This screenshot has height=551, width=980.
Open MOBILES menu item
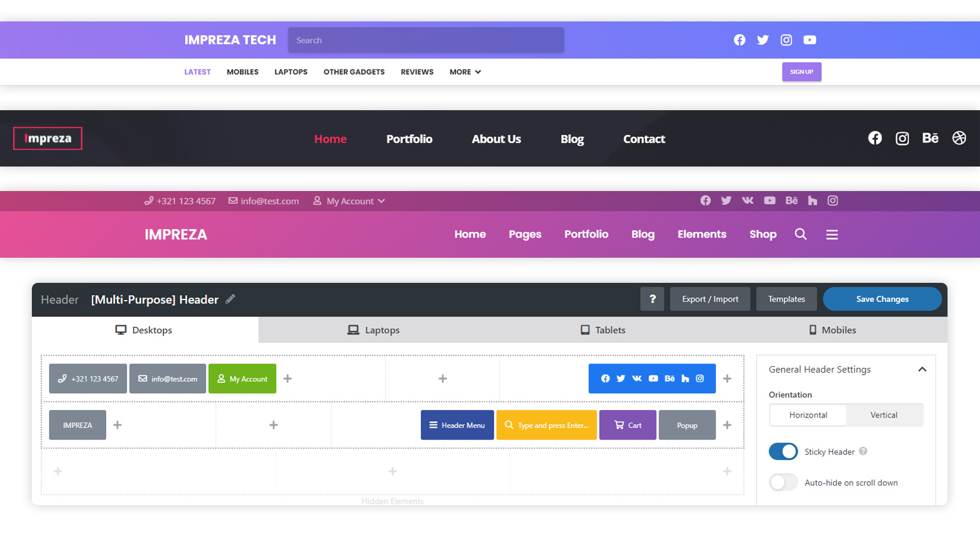click(243, 72)
